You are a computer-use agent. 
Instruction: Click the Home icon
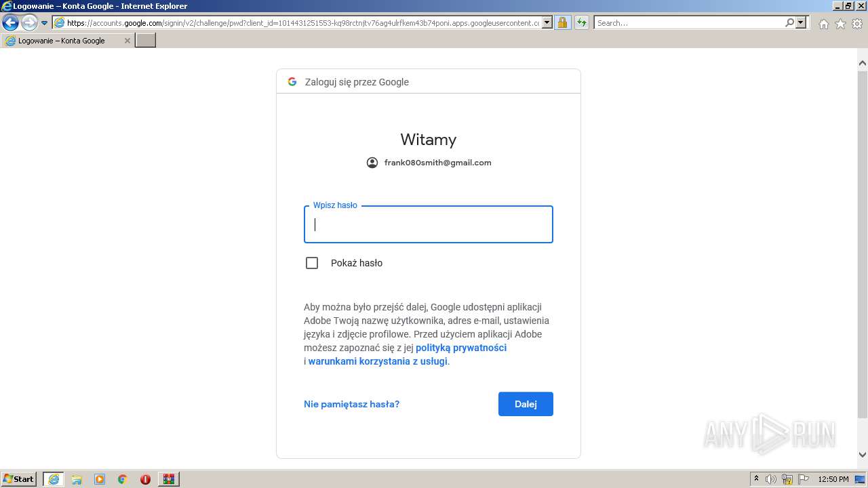[823, 24]
